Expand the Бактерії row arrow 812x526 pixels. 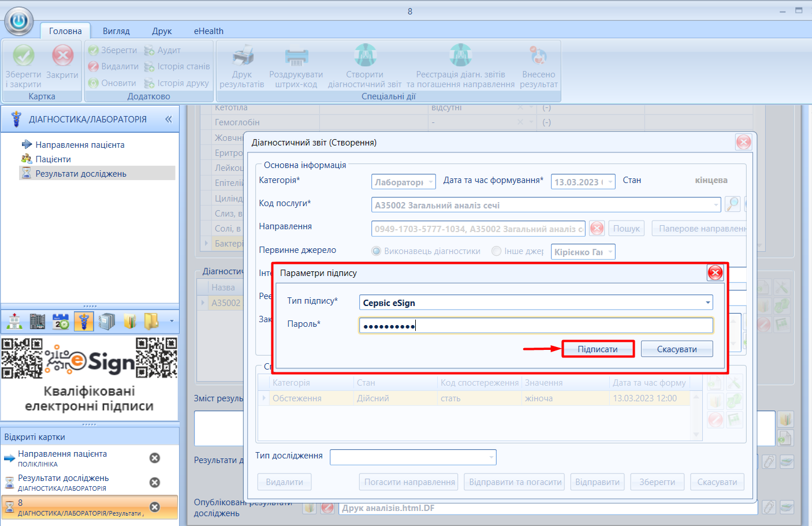206,244
